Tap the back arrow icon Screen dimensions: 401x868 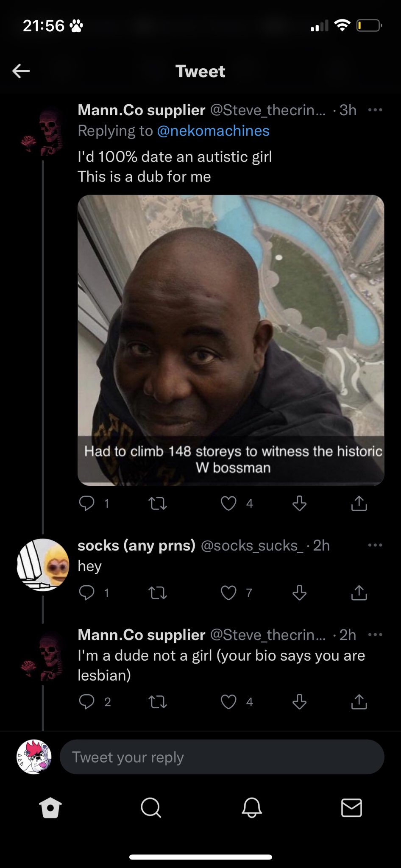click(x=21, y=71)
